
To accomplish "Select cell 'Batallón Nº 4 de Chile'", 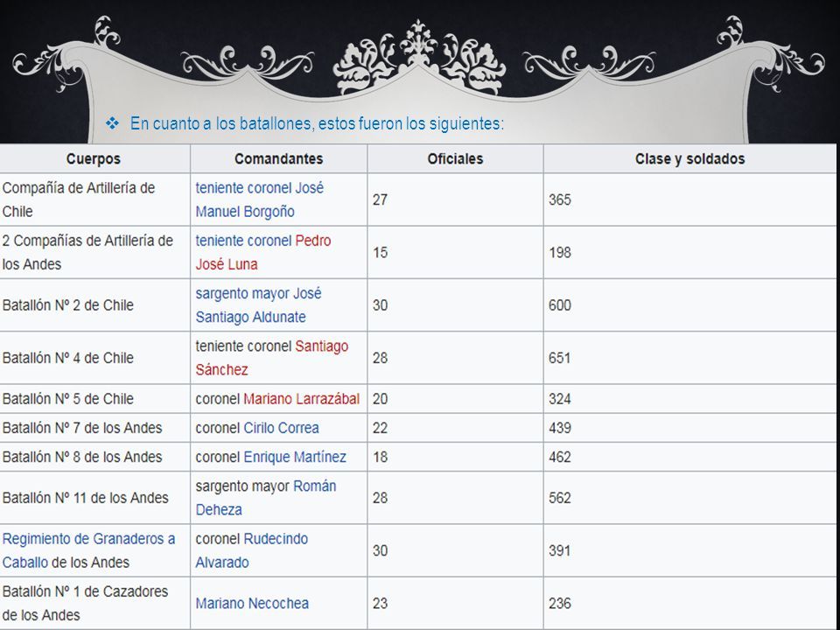I will point(94,358).
